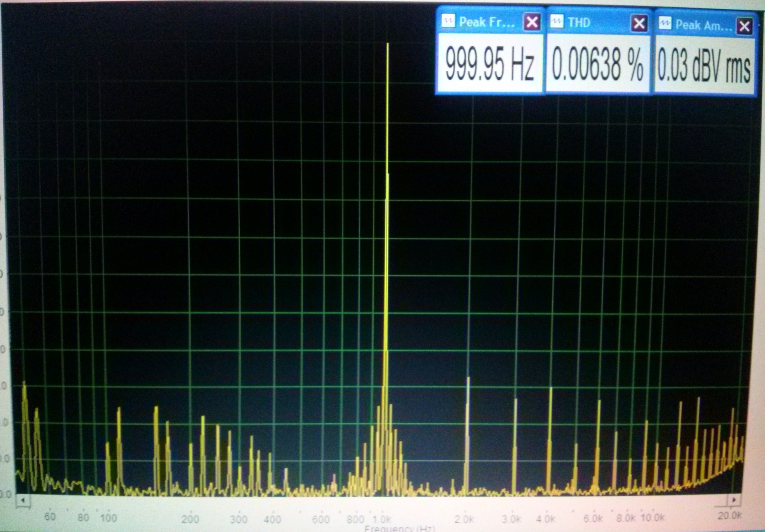Click the Frequency (Hz) axis title
Screen dimensions: 765x532
[x=399, y=528]
